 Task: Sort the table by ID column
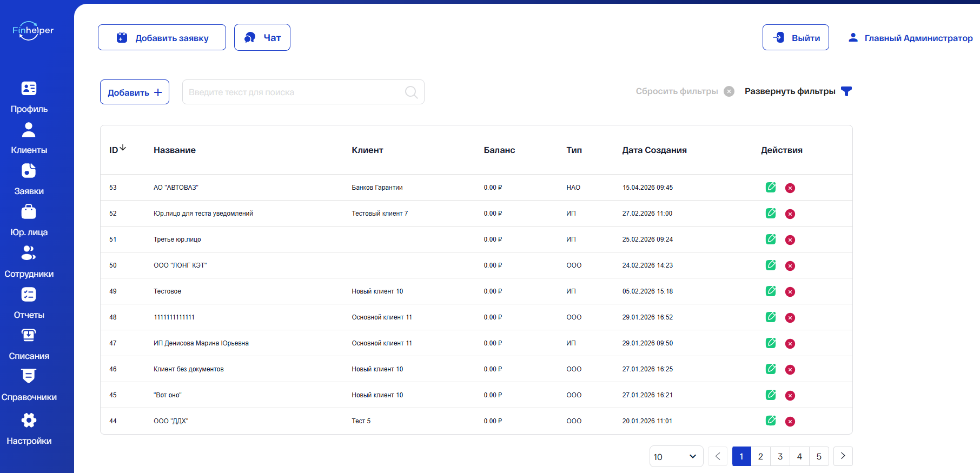click(x=117, y=149)
